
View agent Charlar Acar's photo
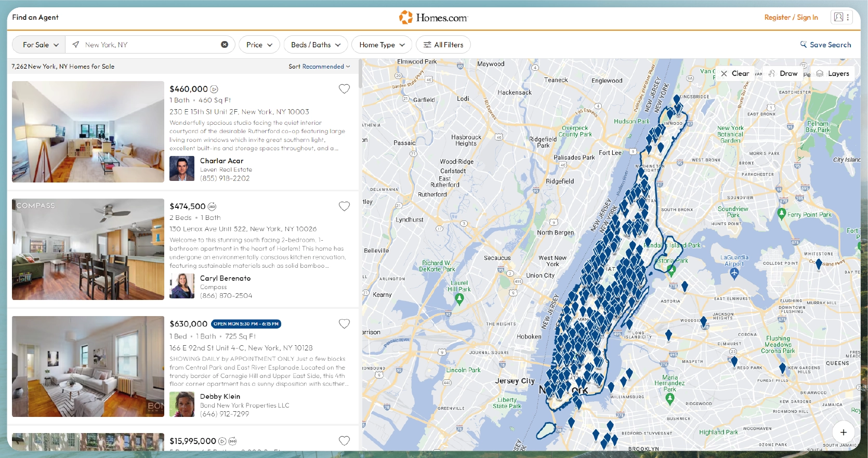click(x=182, y=168)
